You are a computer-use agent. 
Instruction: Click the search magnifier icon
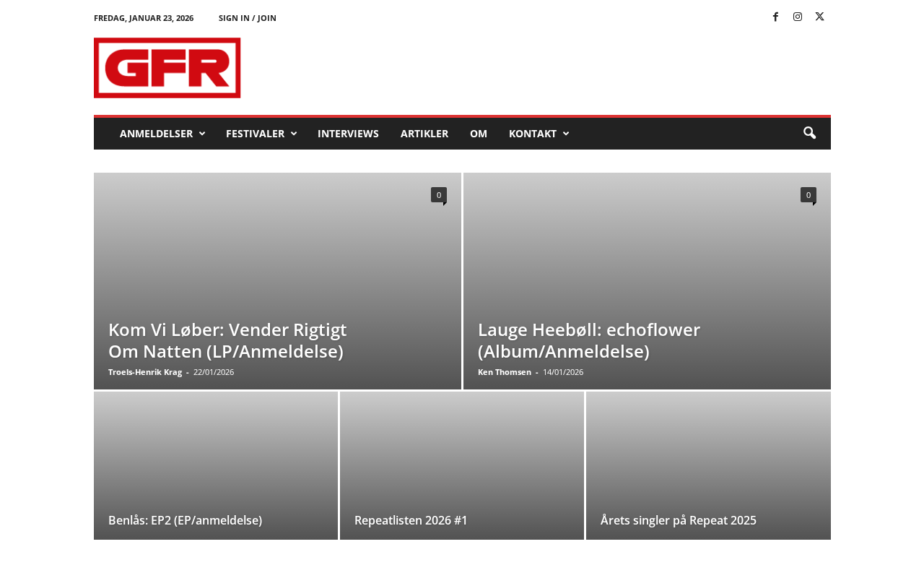click(x=809, y=133)
